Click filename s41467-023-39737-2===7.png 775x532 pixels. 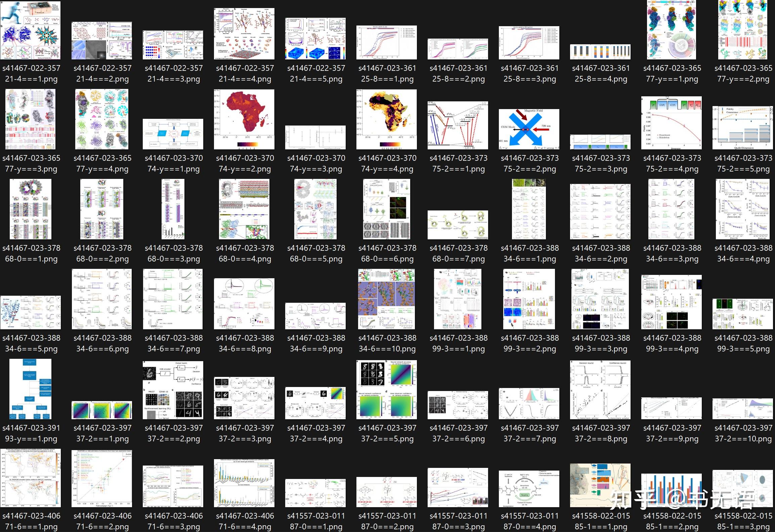click(530, 433)
